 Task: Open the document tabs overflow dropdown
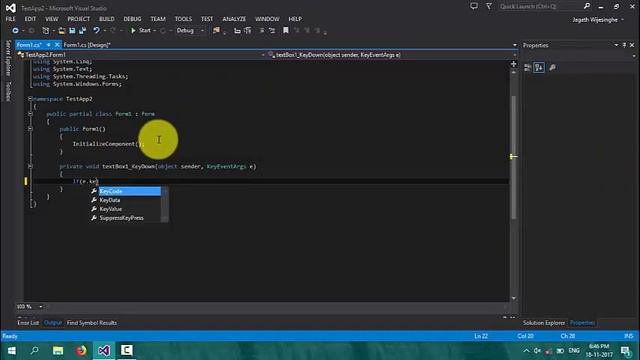[515, 45]
